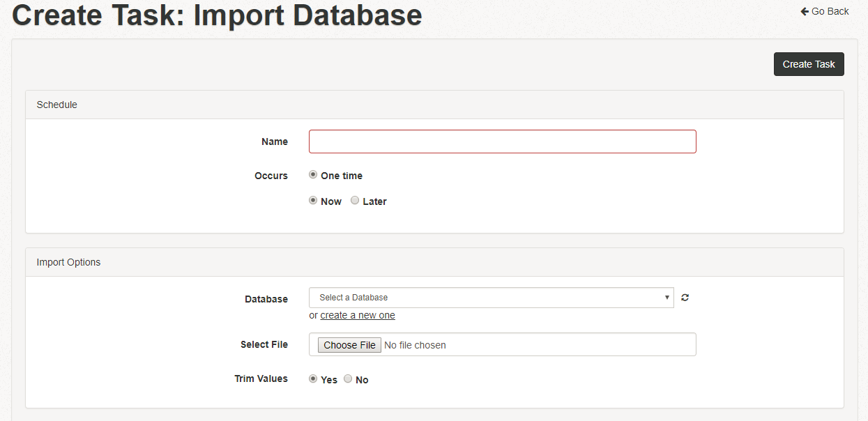868x421 pixels.
Task: Click the Select File label
Action: tap(264, 344)
